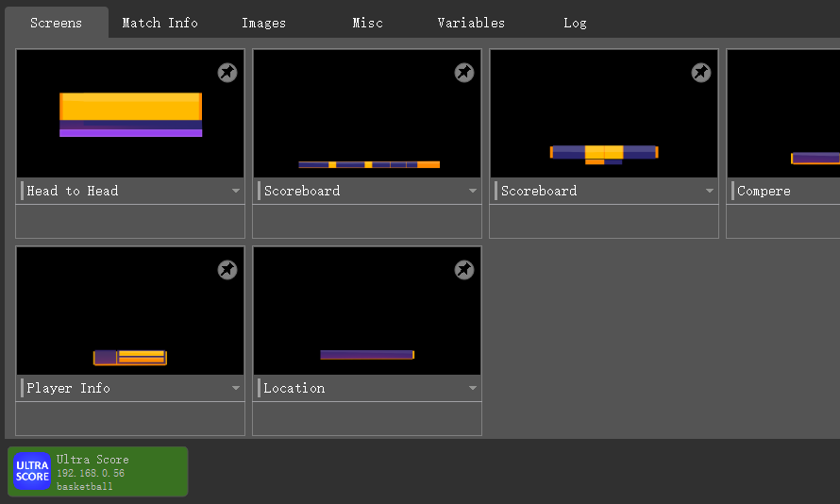The width and height of the screenshot is (840, 504).
Task: Pin the Scoreboard screen next to Head to Head
Action: coord(464,73)
